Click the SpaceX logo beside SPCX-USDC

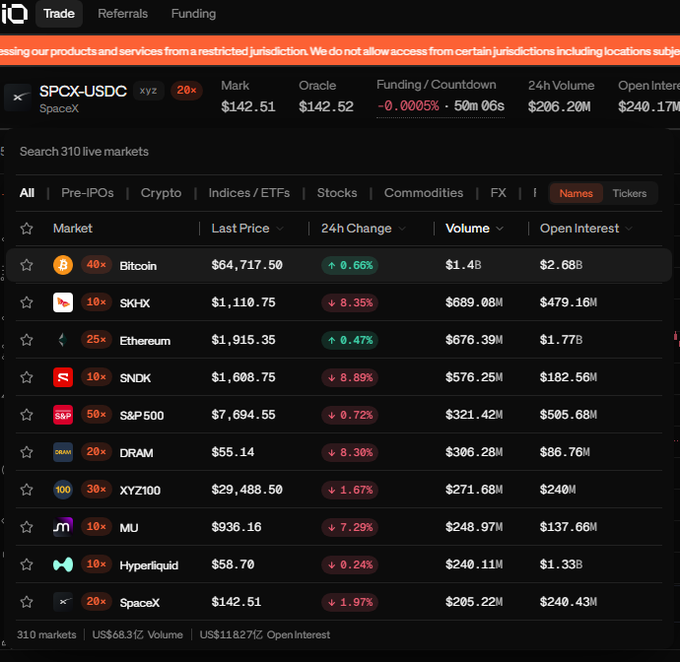18,98
